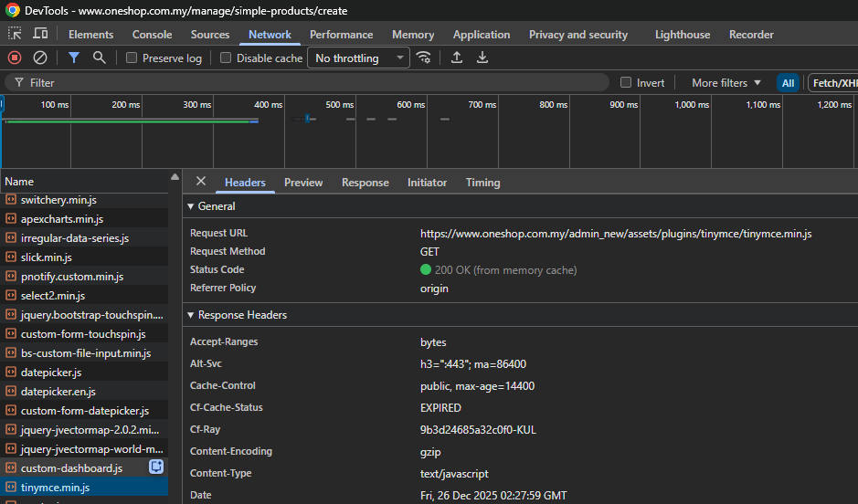Open the Timing tab for request
The image size is (858, 504).
pos(482,183)
